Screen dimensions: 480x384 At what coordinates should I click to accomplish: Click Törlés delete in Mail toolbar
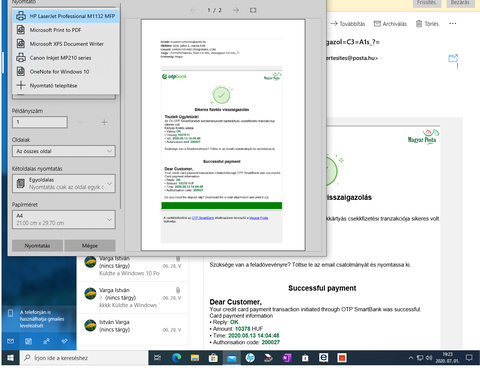[x=427, y=24]
